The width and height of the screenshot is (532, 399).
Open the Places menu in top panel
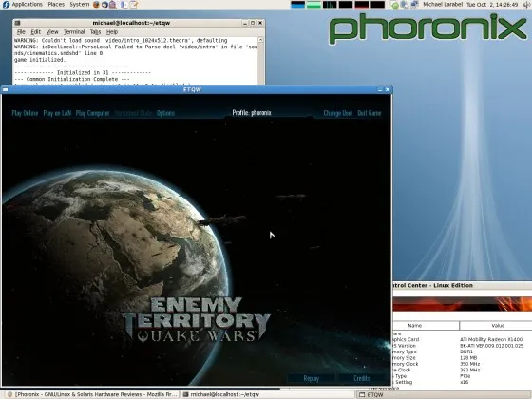click(56, 5)
